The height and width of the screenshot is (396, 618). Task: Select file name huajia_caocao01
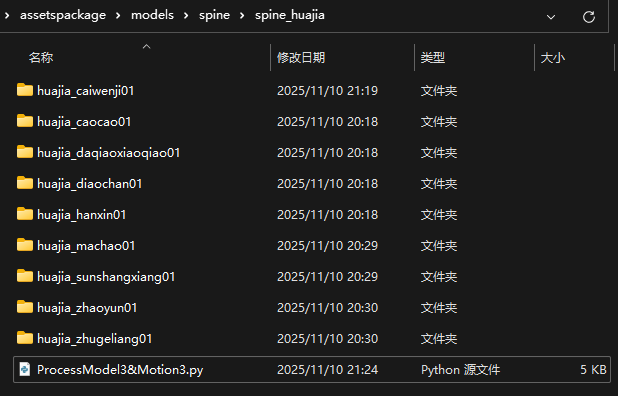click(84, 122)
